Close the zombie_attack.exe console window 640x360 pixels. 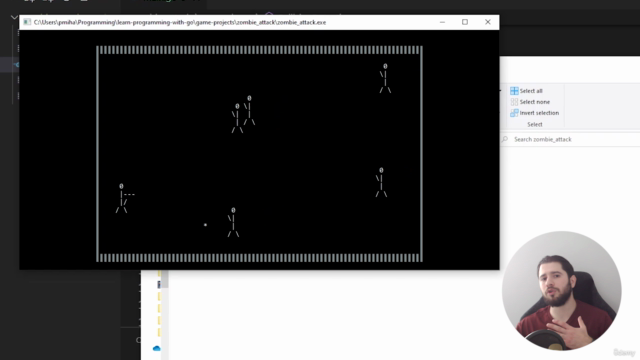[x=488, y=22]
